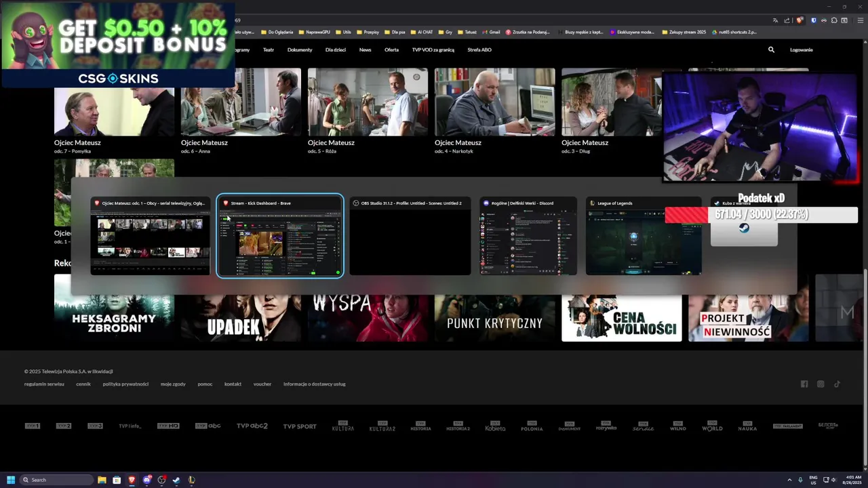Click the TVP Kultura channel logo
Image resolution: width=868 pixels, height=488 pixels.
tap(342, 426)
